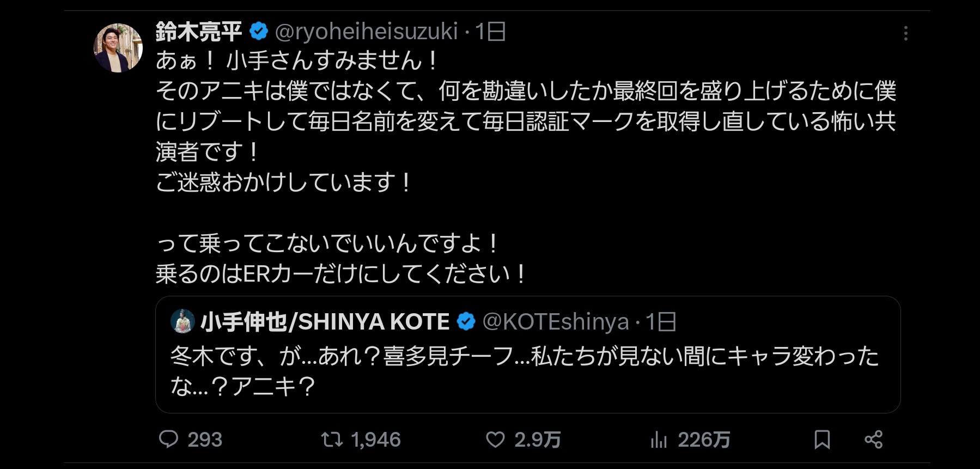Open 鈴木亮平's profile picture
The height and width of the screenshot is (469, 980).
118,48
